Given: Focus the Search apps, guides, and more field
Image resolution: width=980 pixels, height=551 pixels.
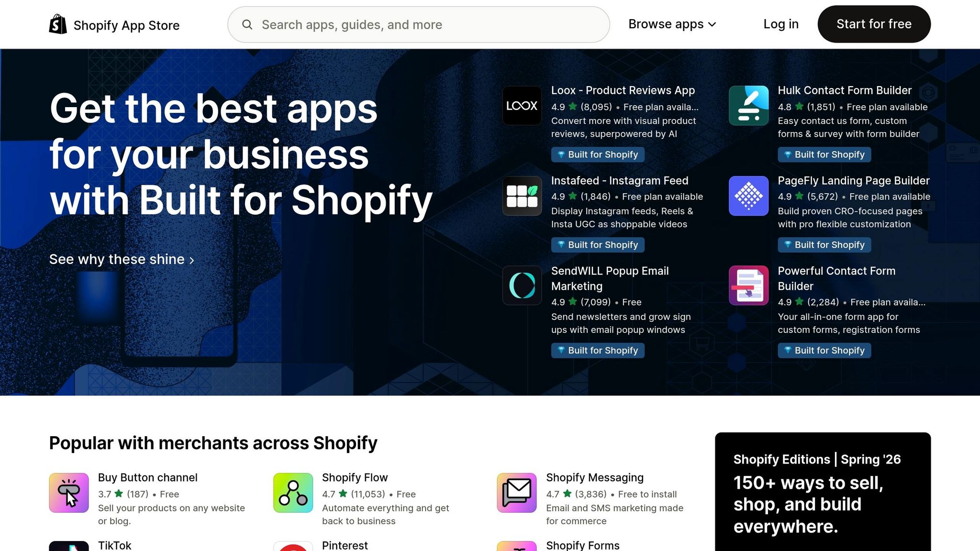Looking at the screenshot, I should [x=419, y=24].
